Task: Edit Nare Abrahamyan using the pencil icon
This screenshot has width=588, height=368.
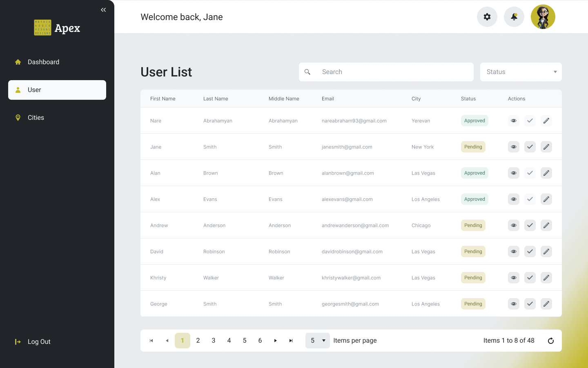Action: pos(546,121)
